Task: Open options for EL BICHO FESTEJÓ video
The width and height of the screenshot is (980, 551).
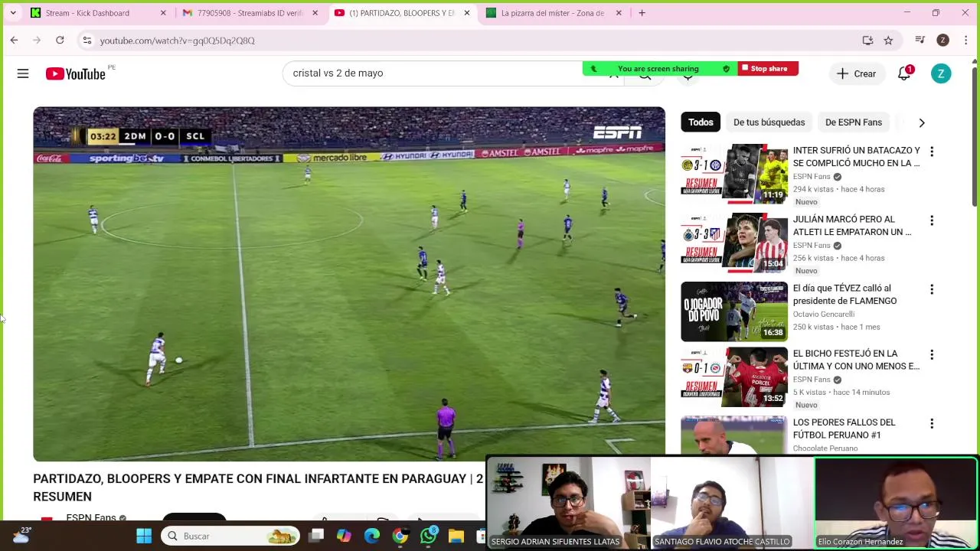Action: pyautogui.click(x=932, y=354)
